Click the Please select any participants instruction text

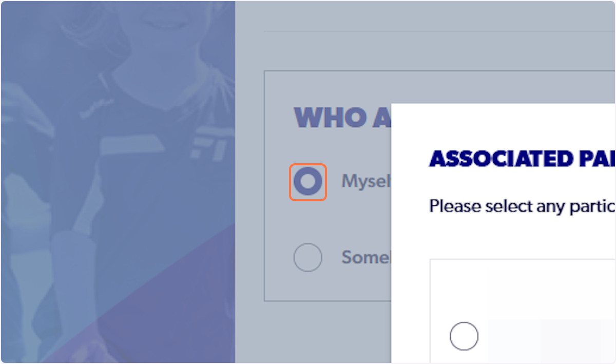click(x=518, y=206)
